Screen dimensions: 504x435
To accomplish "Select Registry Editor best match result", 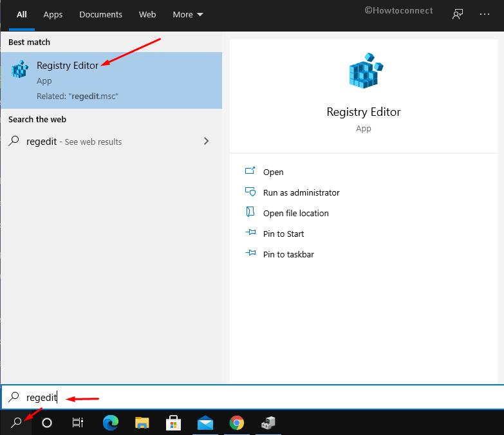I will pyautogui.click(x=111, y=80).
